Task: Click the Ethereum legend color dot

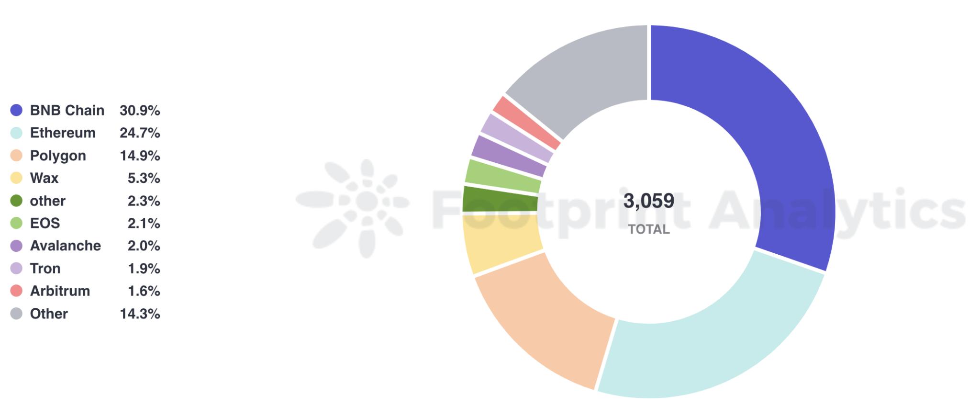Action: pos(16,133)
